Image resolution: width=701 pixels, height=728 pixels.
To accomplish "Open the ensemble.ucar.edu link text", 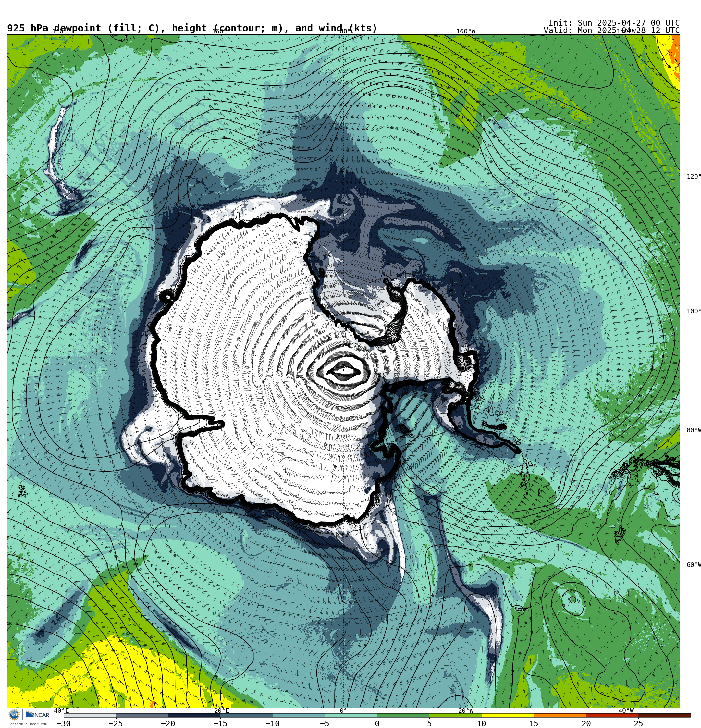I will (29, 724).
